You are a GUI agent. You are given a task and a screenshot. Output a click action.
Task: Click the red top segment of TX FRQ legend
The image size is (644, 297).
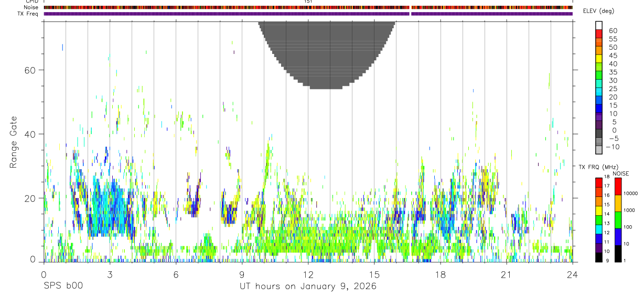tap(598, 182)
